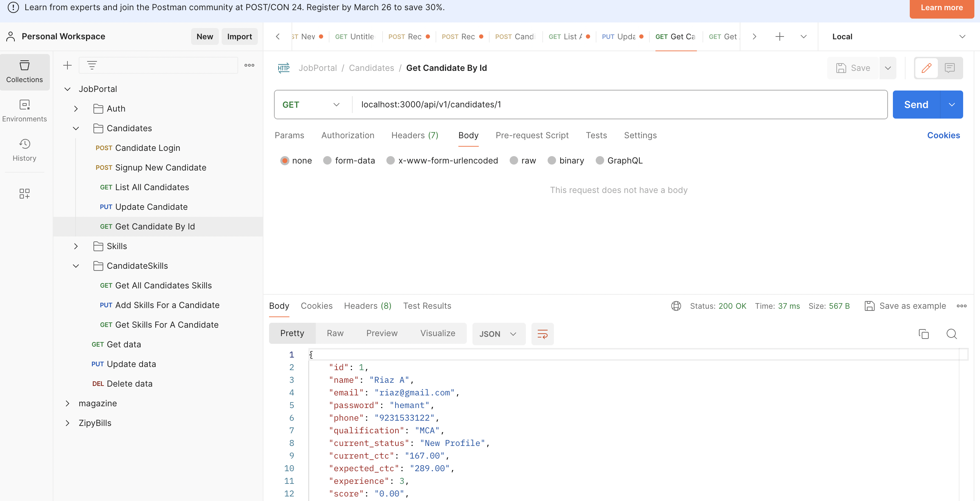Switch to the Authorization tab
Image resolution: width=980 pixels, height=501 pixels.
click(347, 135)
